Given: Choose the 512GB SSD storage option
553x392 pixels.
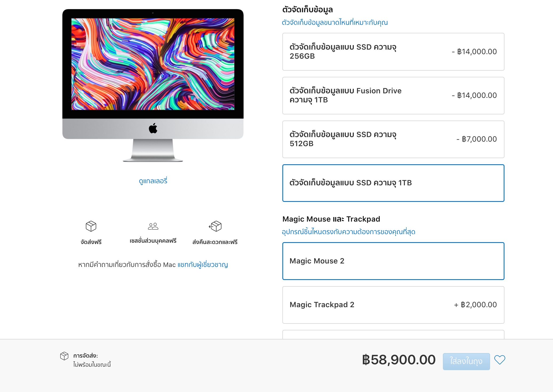Looking at the screenshot, I should (393, 139).
